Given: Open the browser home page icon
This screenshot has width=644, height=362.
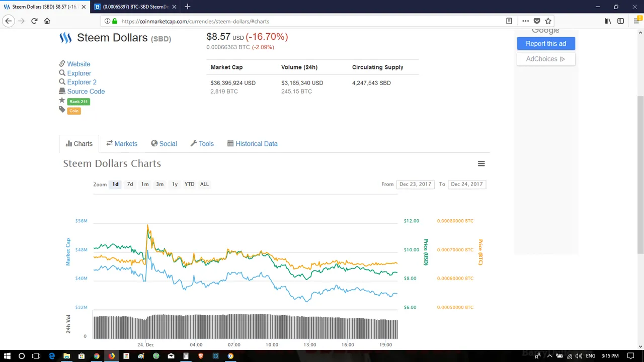Looking at the screenshot, I should 47,21.
